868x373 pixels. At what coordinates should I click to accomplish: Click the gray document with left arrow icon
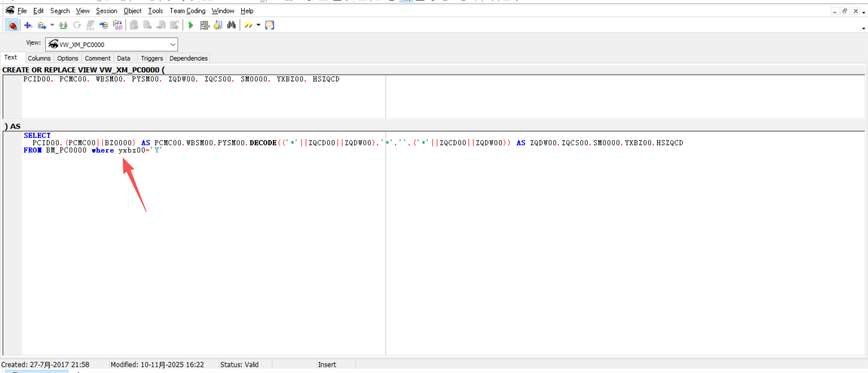tap(161, 25)
